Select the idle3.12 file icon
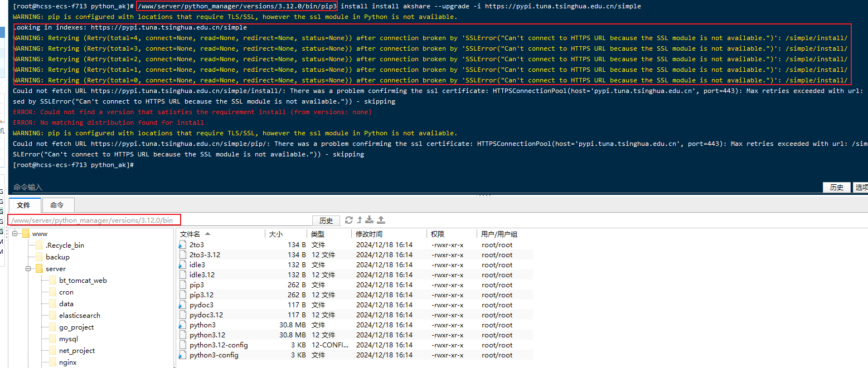 click(183, 275)
